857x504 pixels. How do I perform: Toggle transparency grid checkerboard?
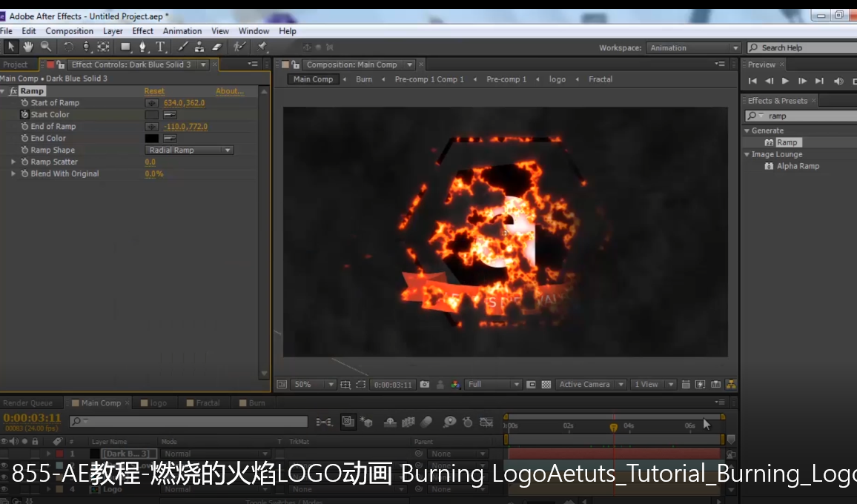[546, 385]
